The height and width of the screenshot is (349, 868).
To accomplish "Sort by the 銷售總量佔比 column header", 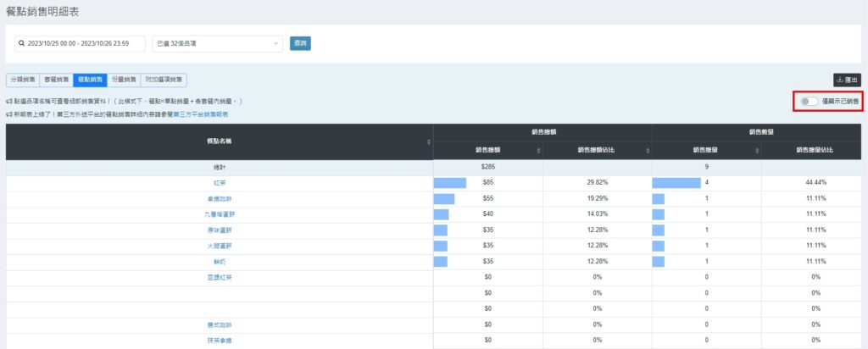I will (814, 150).
